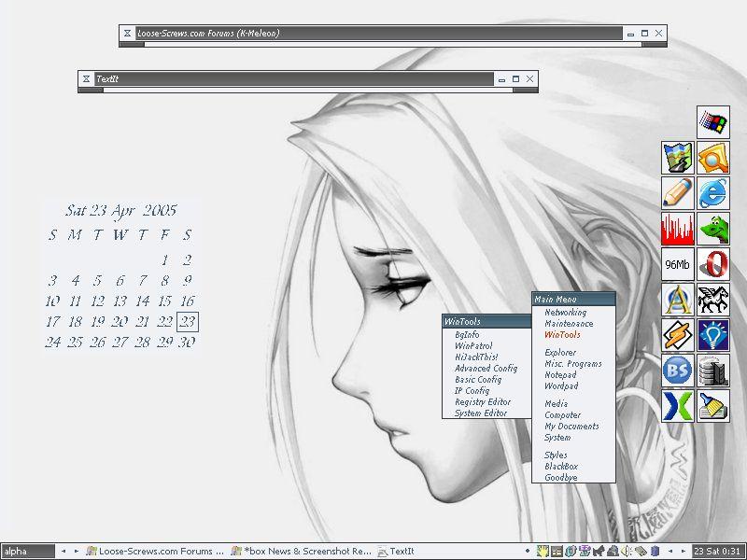Open the database server icon
The width and height of the screenshot is (747, 560).
713,371
